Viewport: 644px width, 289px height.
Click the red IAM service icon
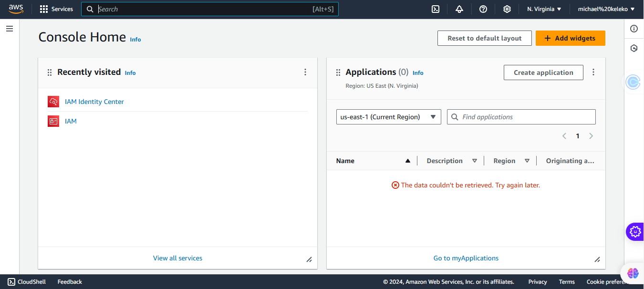point(53,121)
